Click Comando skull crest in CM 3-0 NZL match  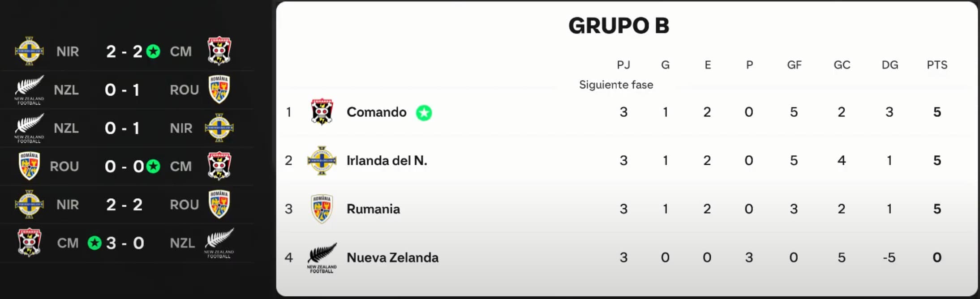[x=29, y=243]
